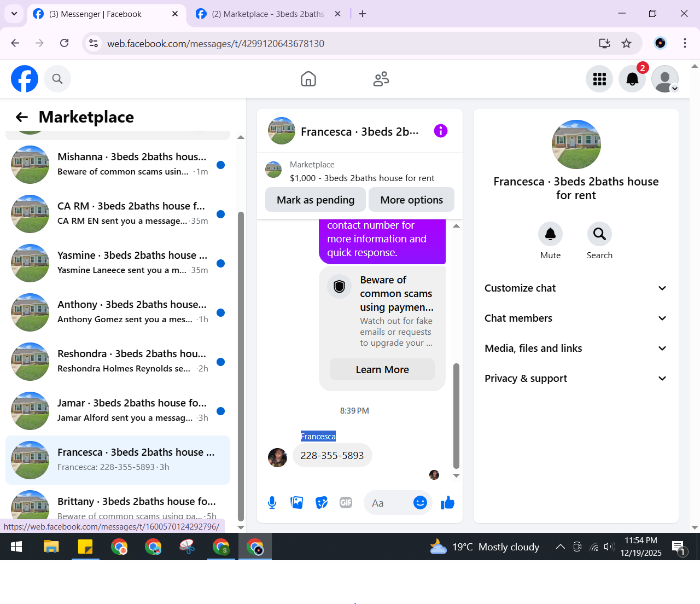Open the tab search dropdown arrow
Screen dimensions: 700x604
point(14,14)
